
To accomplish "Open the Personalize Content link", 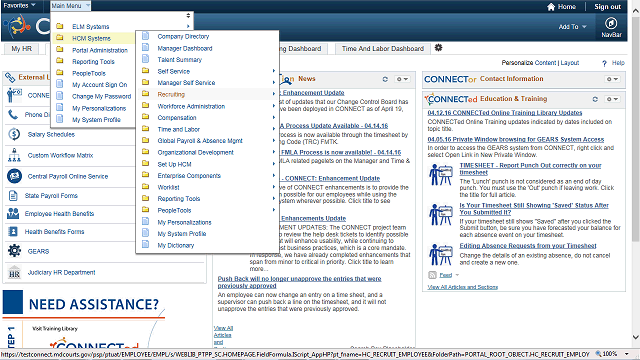I will (529, 63).
